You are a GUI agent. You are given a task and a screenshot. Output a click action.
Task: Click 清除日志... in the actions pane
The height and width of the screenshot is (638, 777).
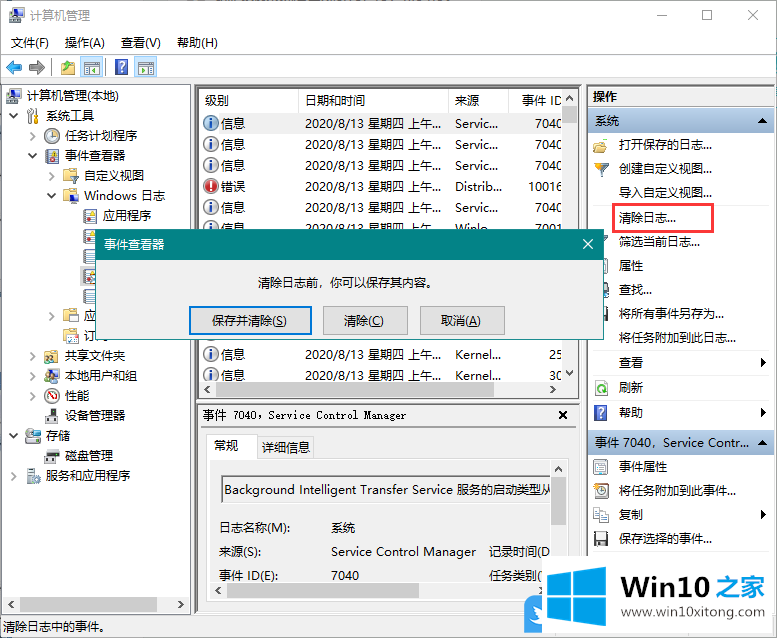coord(647,217)
